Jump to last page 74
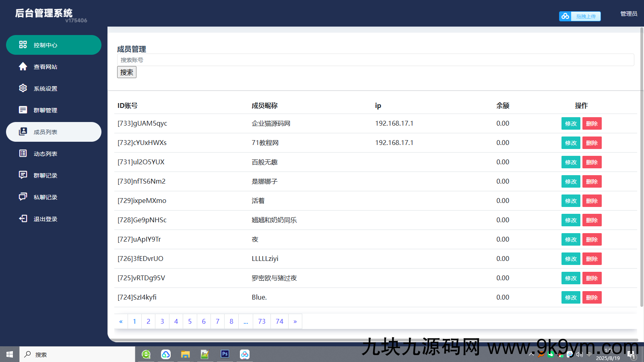The image size is (644, 362). coord(279,321)
